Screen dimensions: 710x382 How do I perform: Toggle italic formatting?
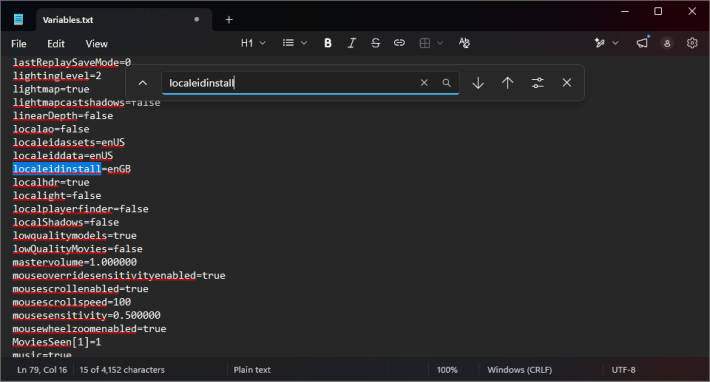click(351, 43)
